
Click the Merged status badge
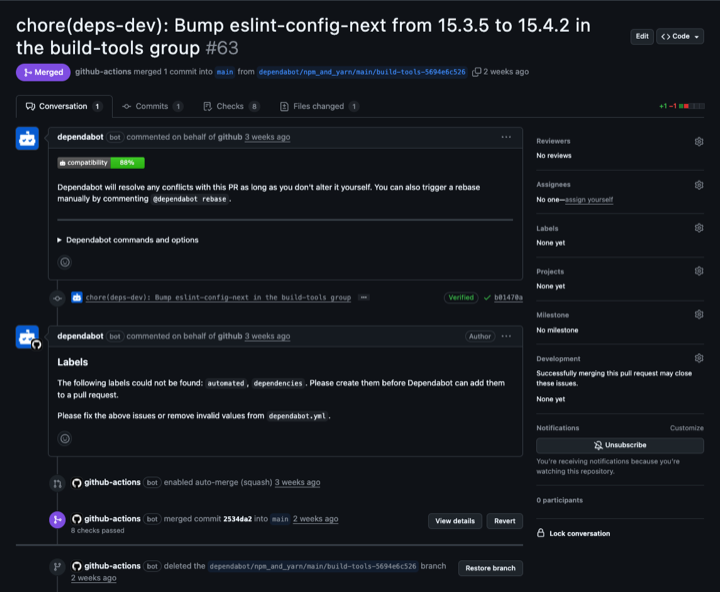[43, 72]
